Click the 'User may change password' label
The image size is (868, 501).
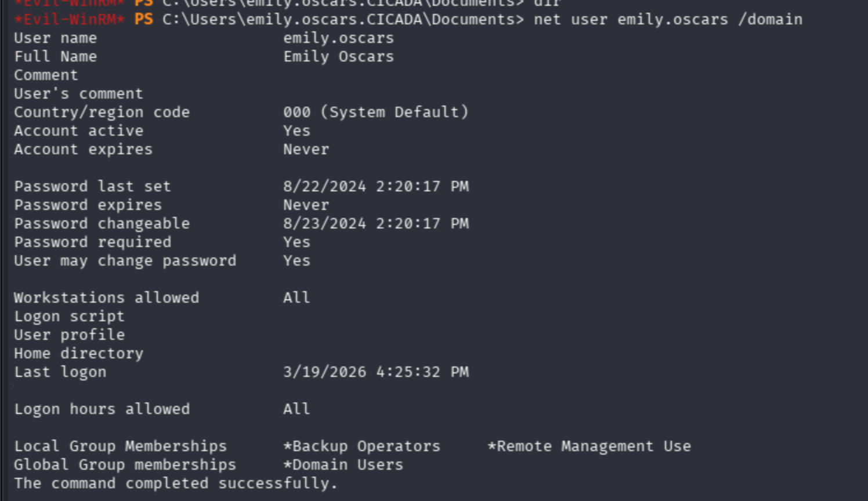pos(125,261)
